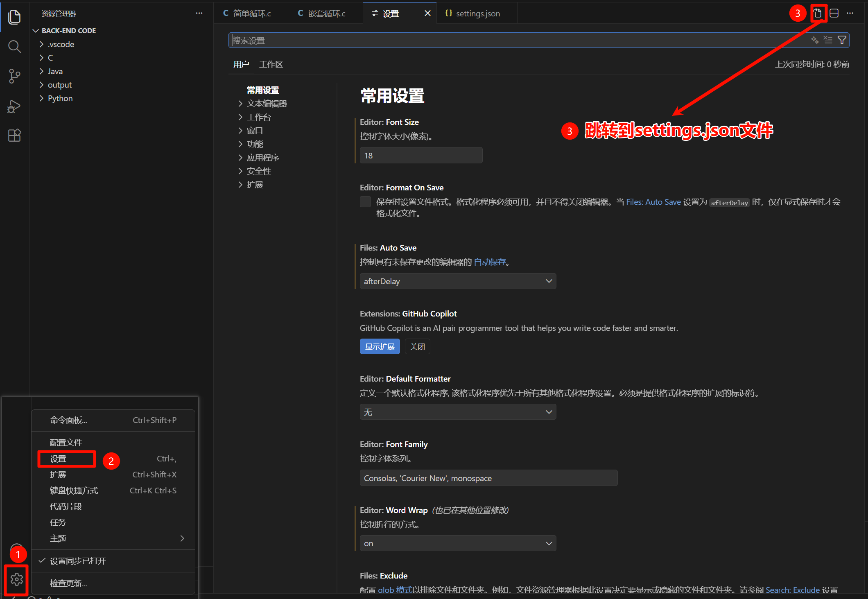Open the 主题 submenu
The width and height of the screenshot is (868, 599).
(113, 538)
